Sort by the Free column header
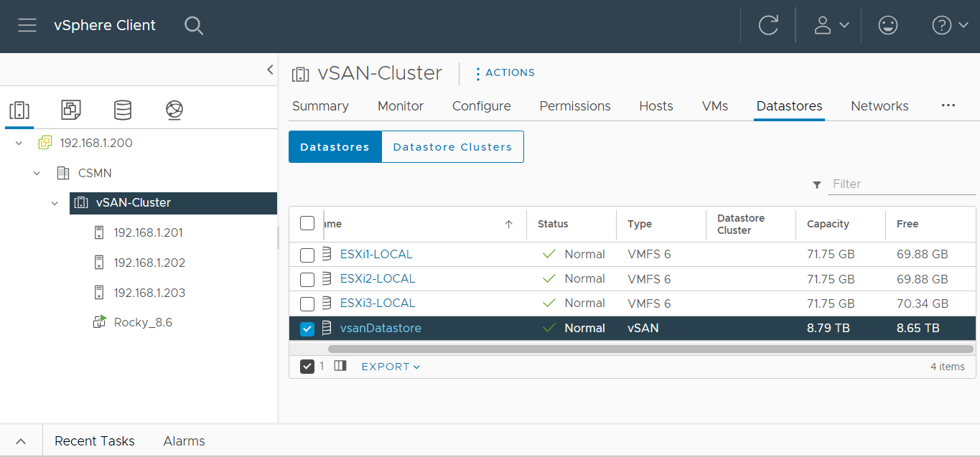Screen dimensions: 980x457 tap(907, 224)
